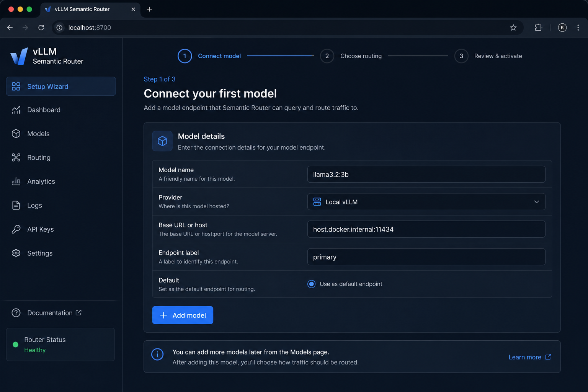Screen dimensions: 588x392
Task: Click the Settings gear icon
Action: [16, 253]
